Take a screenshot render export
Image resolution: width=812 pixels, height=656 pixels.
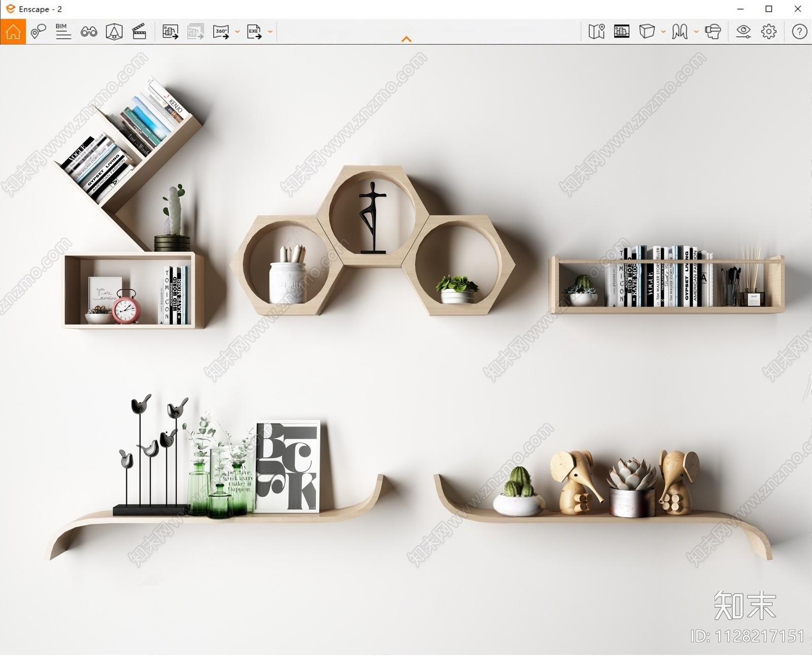(171, 31)
